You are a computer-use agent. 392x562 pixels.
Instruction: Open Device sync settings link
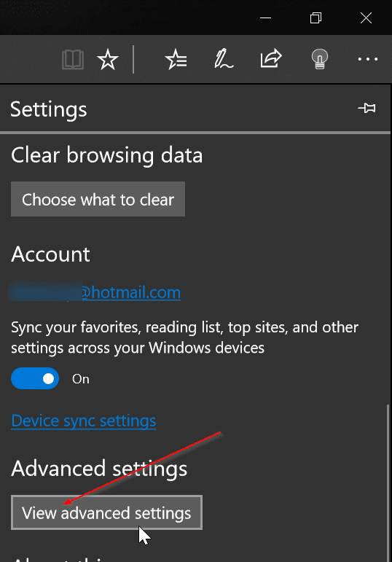pos(84,421)
